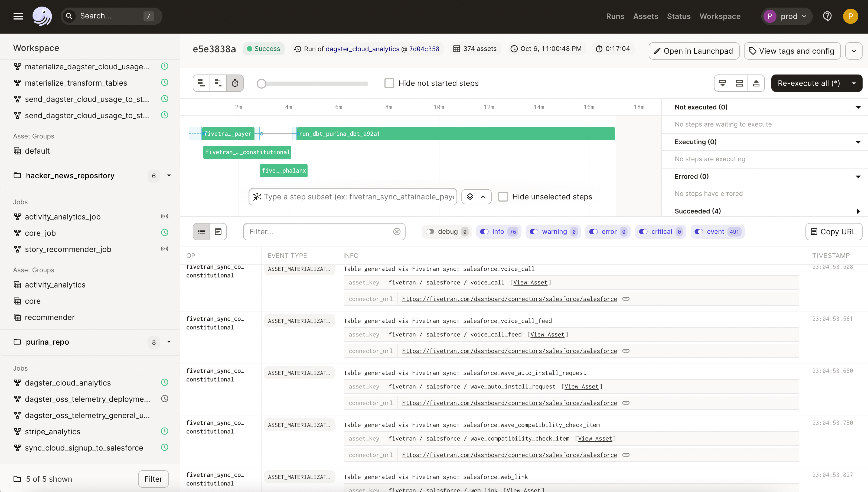The image size is (868, 492).
Task: Click the Gantt zoom slider handle
Action: coord(261,83)
